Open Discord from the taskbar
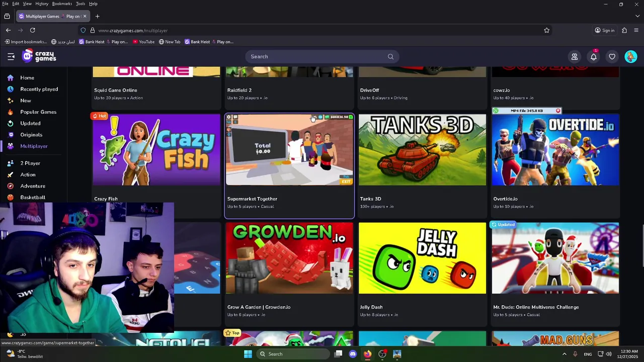The height and width of the screenshot is (362, 644). click(353, 354)
